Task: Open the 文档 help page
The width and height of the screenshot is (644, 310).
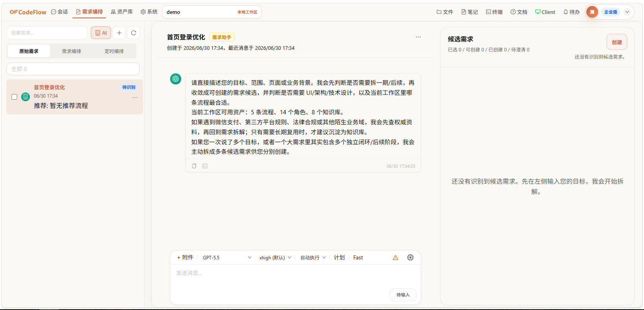Action: coord(519,12)
